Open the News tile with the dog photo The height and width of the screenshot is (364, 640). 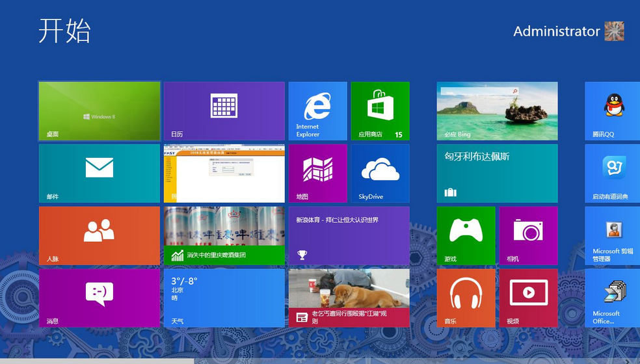(349, 298)
